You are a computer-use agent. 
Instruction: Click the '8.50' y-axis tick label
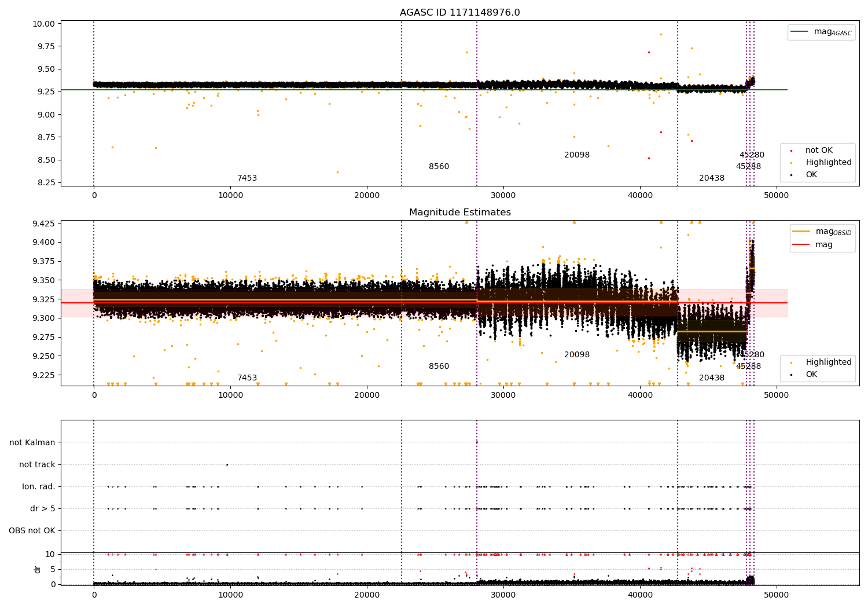(x=48, y=160)
